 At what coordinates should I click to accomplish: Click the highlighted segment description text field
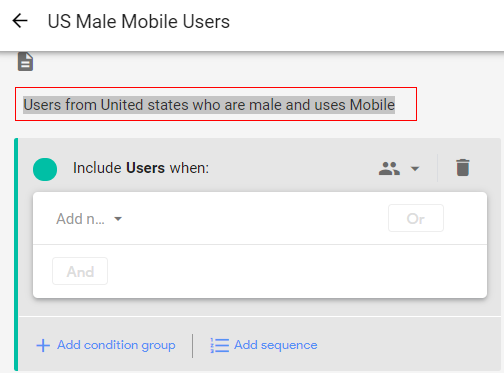216,104
